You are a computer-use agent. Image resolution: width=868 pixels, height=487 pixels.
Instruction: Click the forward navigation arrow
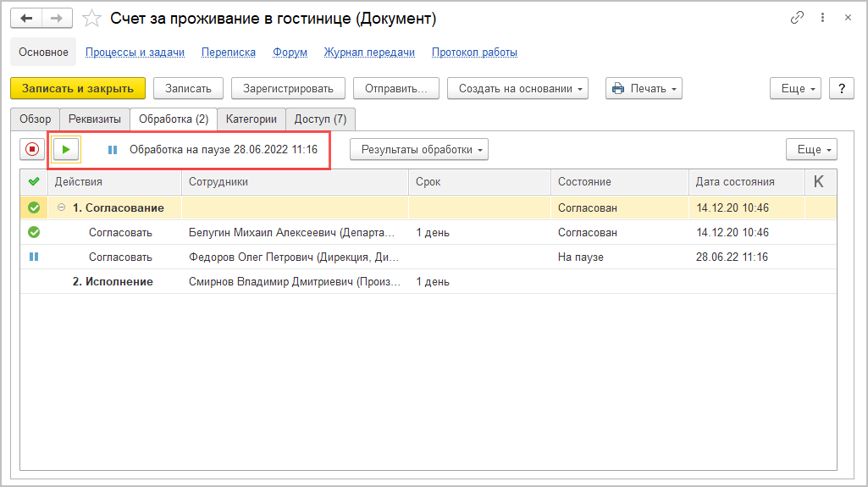(x=56, y=18)
